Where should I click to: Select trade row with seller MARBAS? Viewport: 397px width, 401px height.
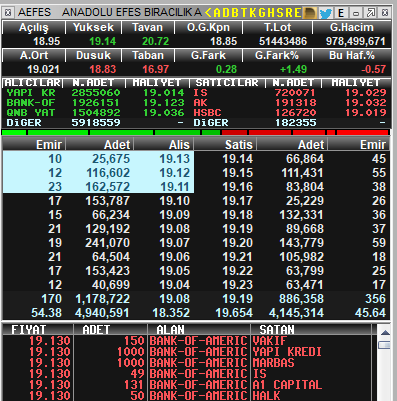(187, 363)
